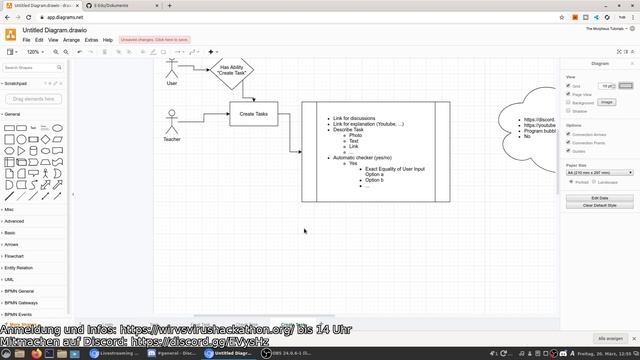Click the redo arrow in the toolbar
The image size is (640, 360).
coord(91,52)
